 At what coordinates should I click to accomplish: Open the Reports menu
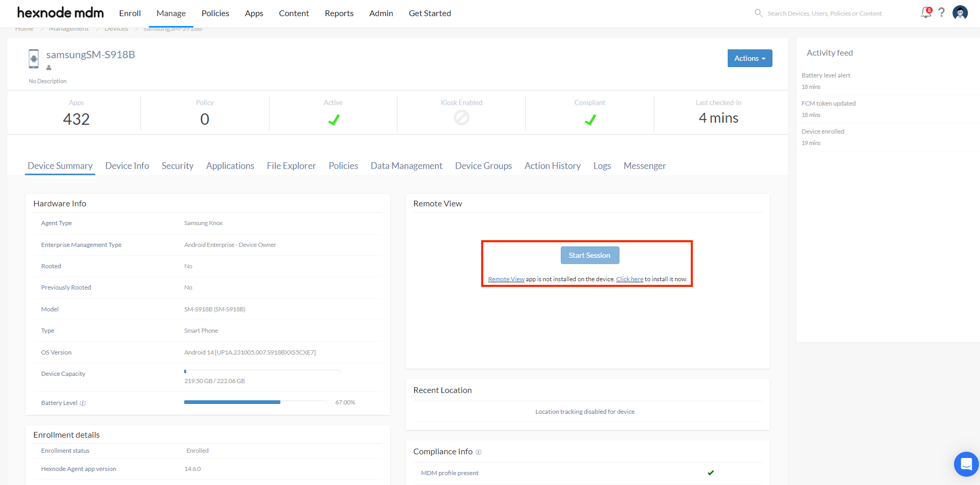339,14
